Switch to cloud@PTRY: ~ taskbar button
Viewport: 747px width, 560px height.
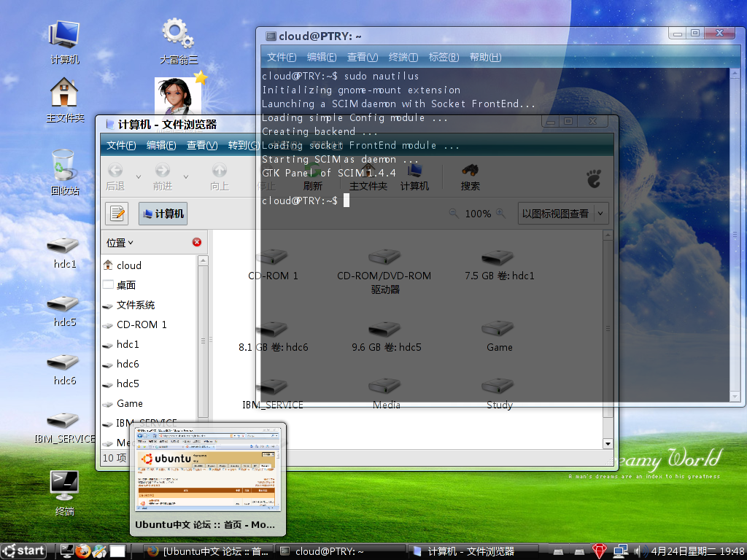coord(341,551)
